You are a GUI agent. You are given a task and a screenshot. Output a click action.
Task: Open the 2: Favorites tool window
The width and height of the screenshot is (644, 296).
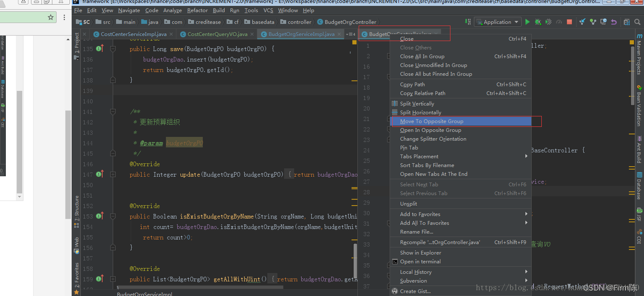(x=77, y=278)
